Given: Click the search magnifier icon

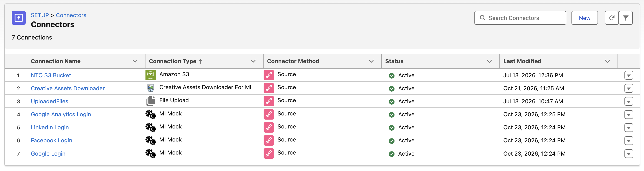Looking at the screenshot, I should [482, 18].
